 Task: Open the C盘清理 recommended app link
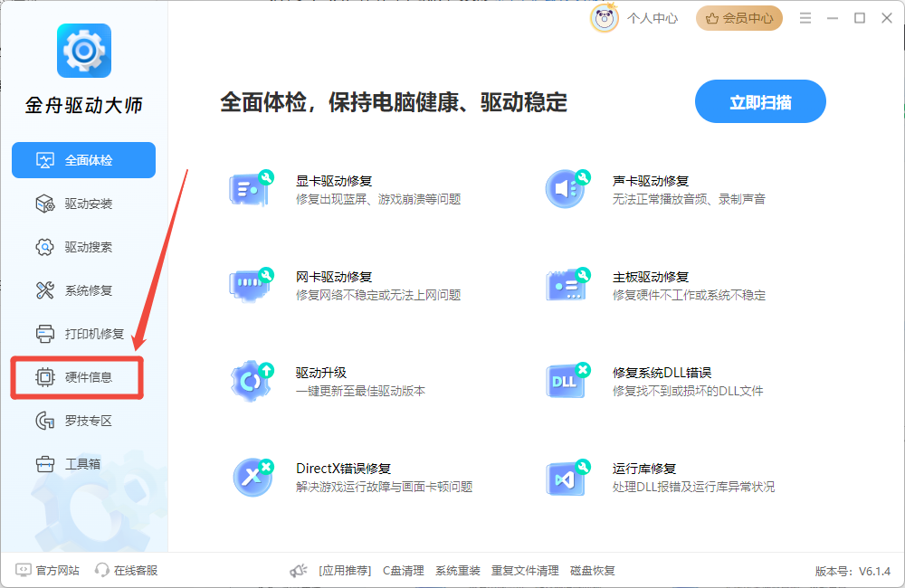coord(403,571)
